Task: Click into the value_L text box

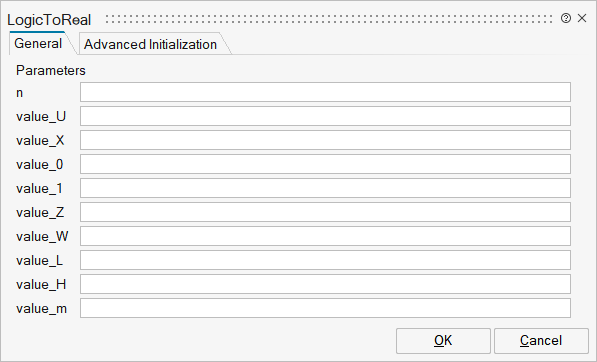Action: [325, 260]
